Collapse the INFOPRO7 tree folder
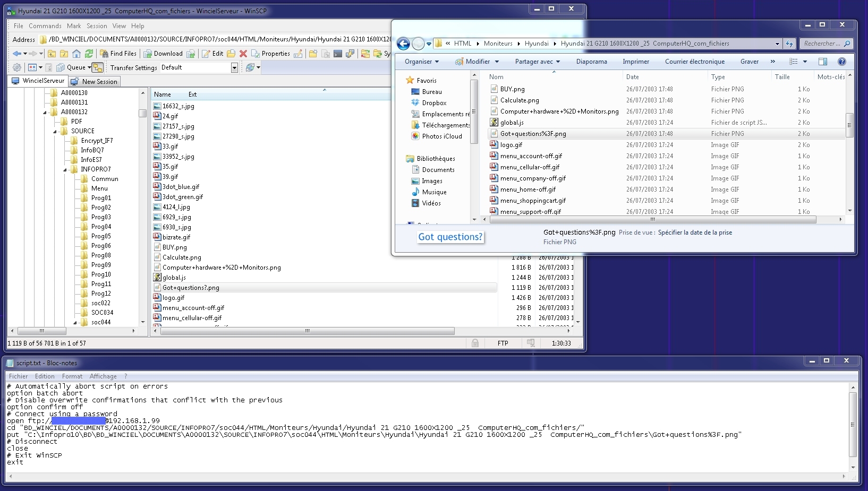 point(65,170)
